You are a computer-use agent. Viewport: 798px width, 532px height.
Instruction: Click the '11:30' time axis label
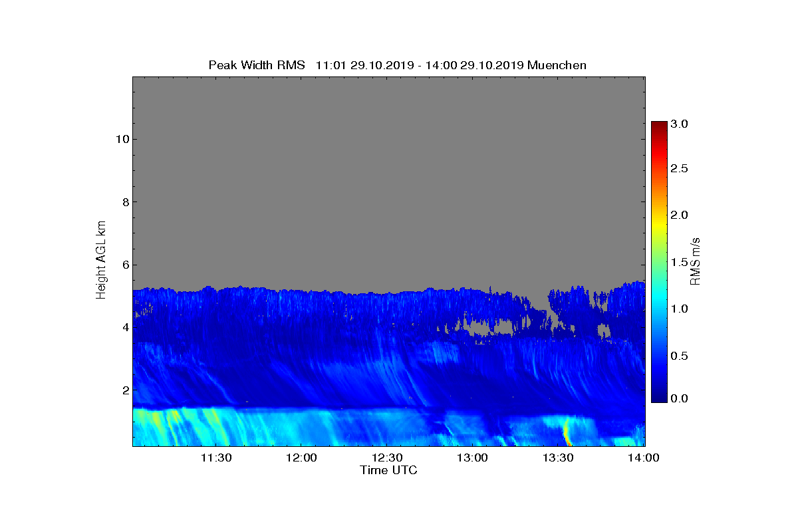click(215, 458)
